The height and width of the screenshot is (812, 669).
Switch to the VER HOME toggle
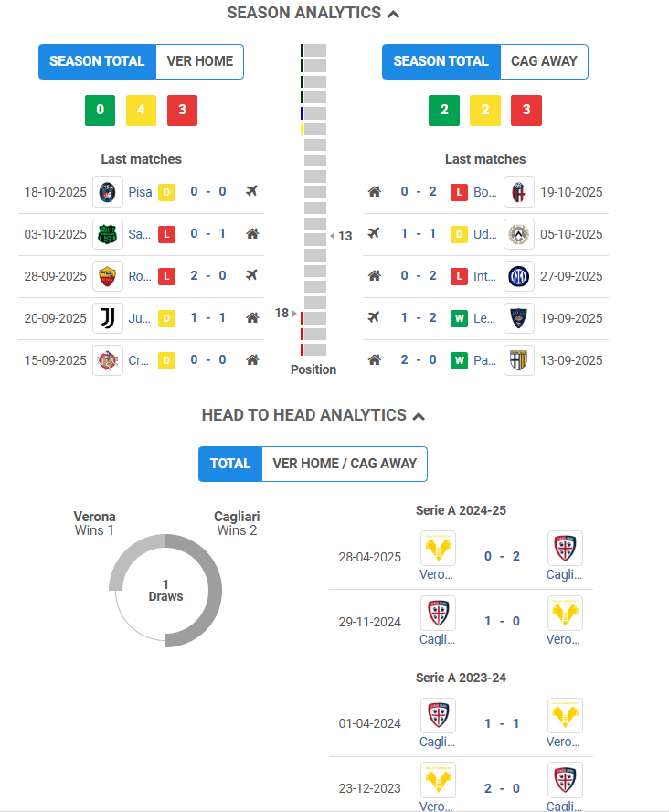(199, 61)
